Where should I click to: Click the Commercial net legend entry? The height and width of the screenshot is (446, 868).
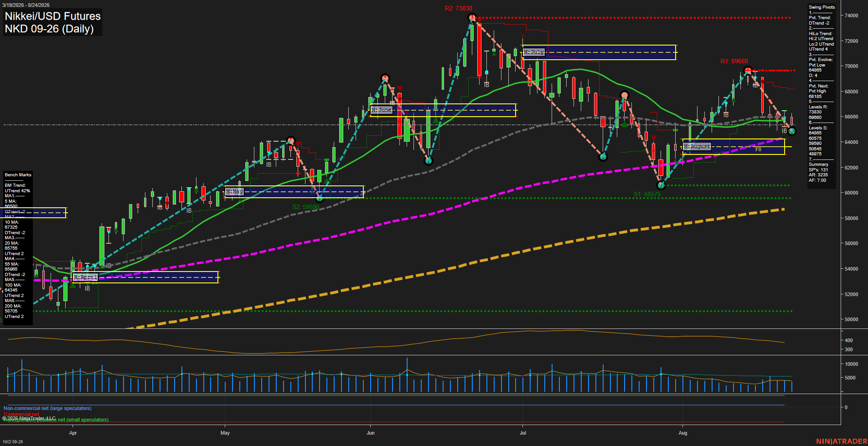pos(21,414)
